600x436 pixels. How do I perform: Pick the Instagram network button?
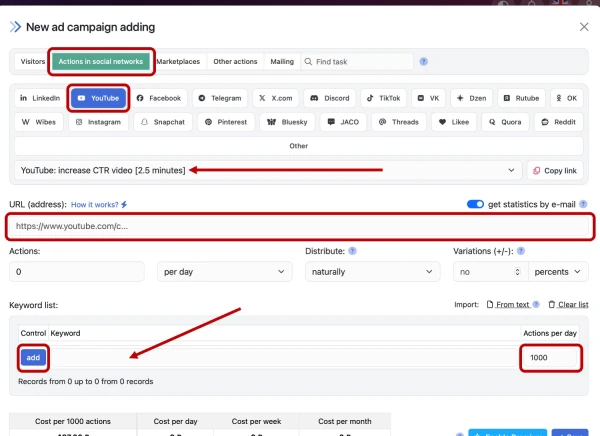click(98, 122)
